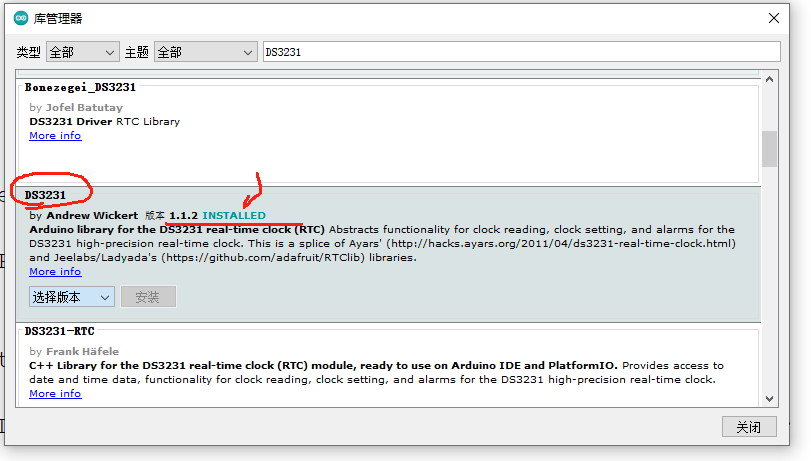Open More info link for Andrew Wickert's DS3231
Image resolution: width=811 pixels, height=461 pixels.
tap(55, 272)
